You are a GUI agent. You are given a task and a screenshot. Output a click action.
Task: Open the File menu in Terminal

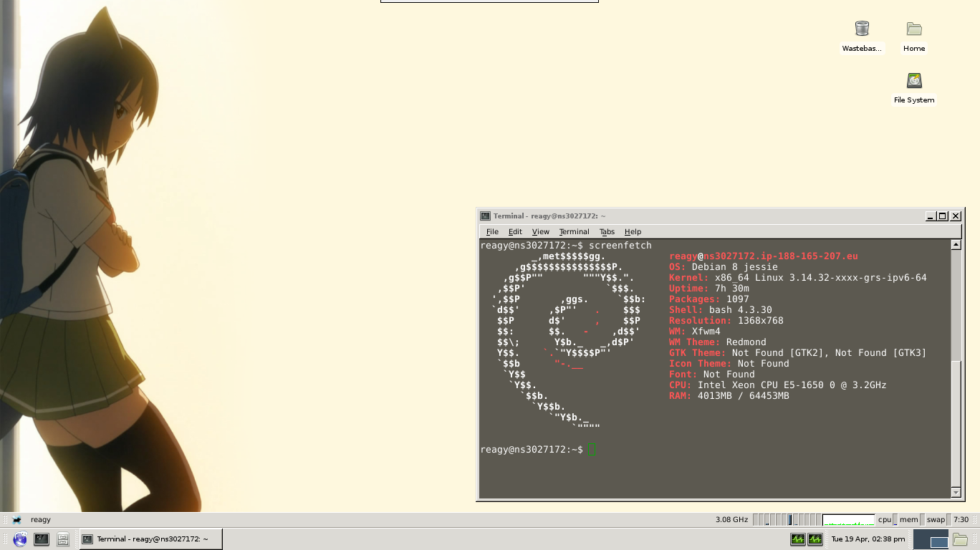pos(492,231)
